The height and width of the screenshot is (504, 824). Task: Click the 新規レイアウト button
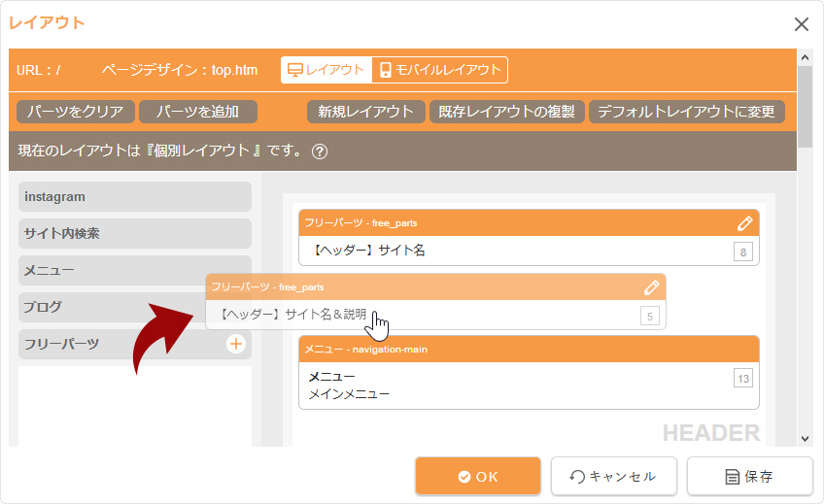pyautogui.click(x=366, y=112)
